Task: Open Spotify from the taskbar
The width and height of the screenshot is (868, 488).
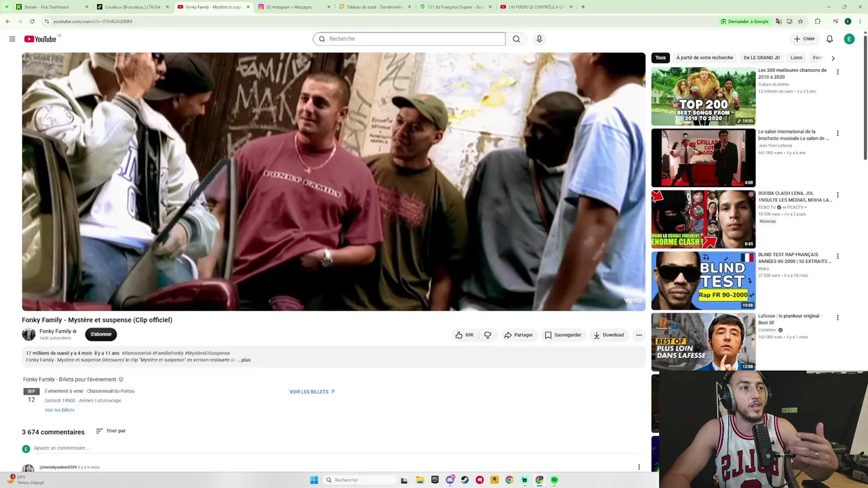Action: pos(554,480)
